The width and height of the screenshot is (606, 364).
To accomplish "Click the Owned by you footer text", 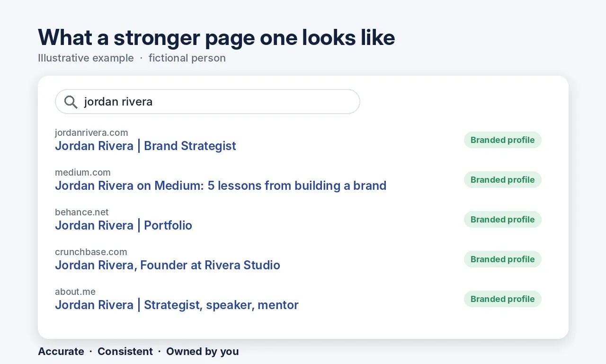I will tap(203, 352).
